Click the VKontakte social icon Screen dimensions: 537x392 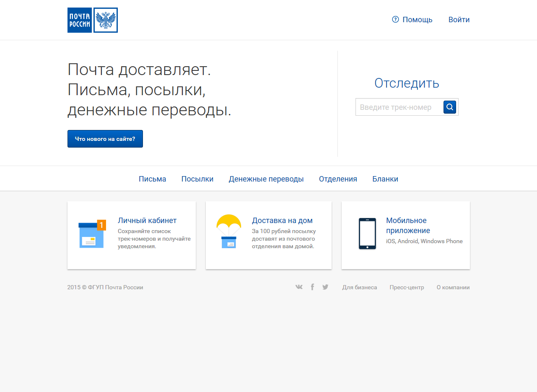[299, 287]
